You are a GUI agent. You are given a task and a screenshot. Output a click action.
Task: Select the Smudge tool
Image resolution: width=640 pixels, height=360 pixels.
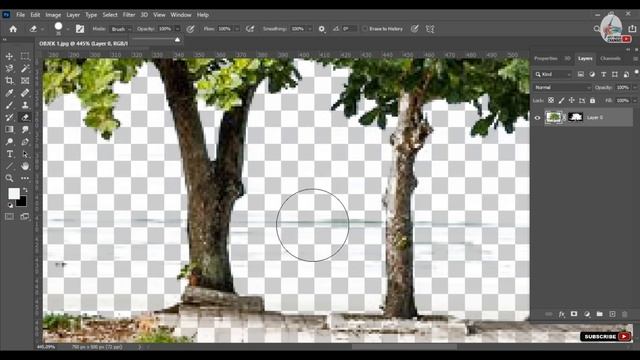point(25,129)
